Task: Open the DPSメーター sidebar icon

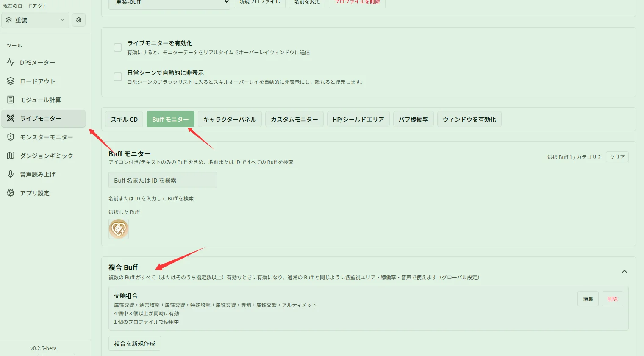Action: click(x=11, y=62)
